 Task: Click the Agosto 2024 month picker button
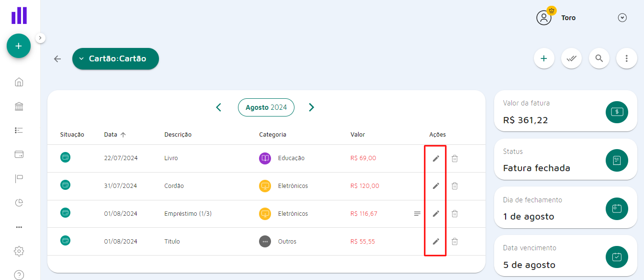coord(266,107)
